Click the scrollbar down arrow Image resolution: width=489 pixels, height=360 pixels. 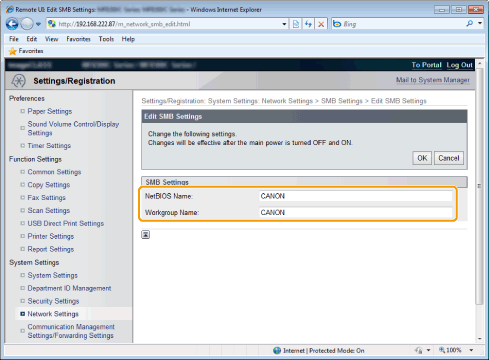point(479,339)
